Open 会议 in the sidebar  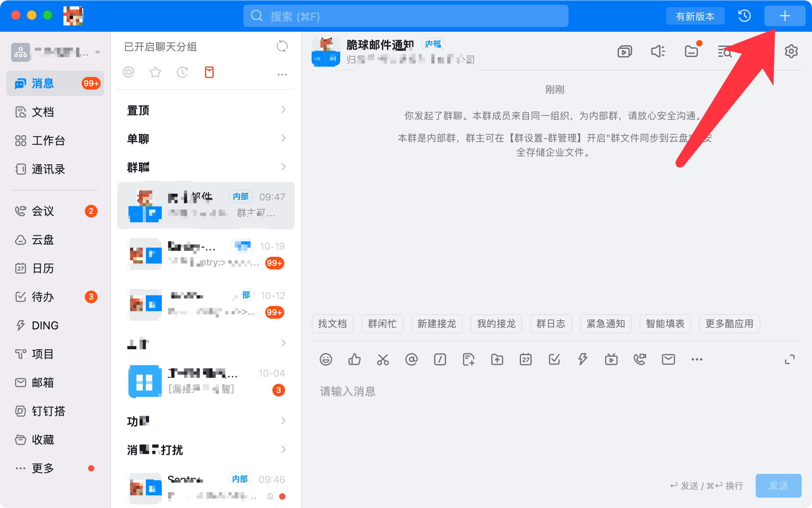[55, 211]
